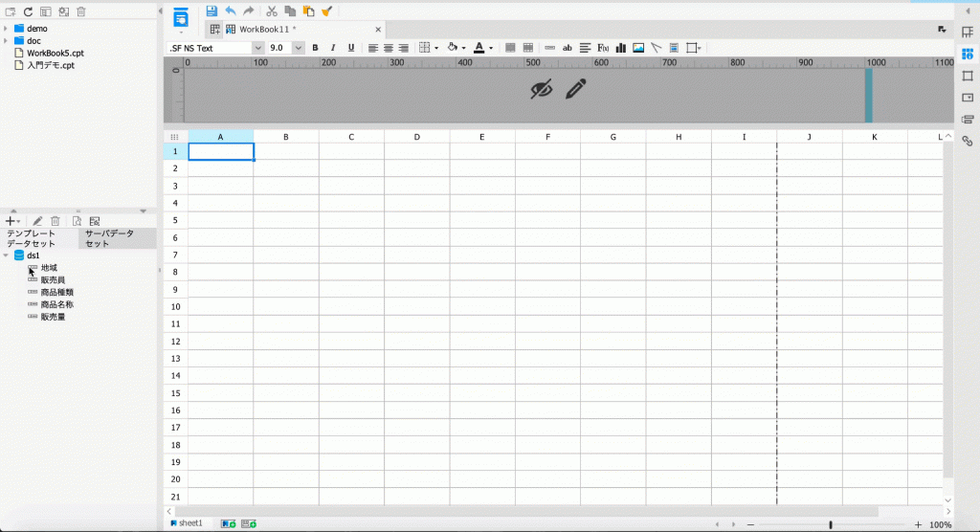The image size is (980, 532).
Task: Undo the last action
Action: 230,11
